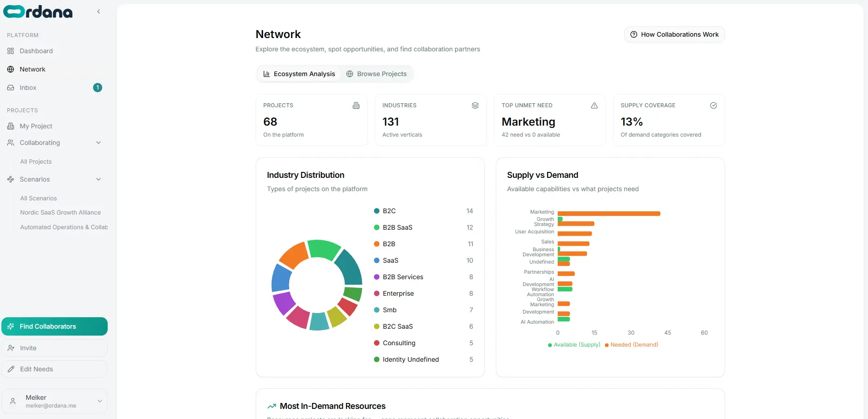
Task: Click the green B2B SaaS legend dot
Action: click(377, 227)
